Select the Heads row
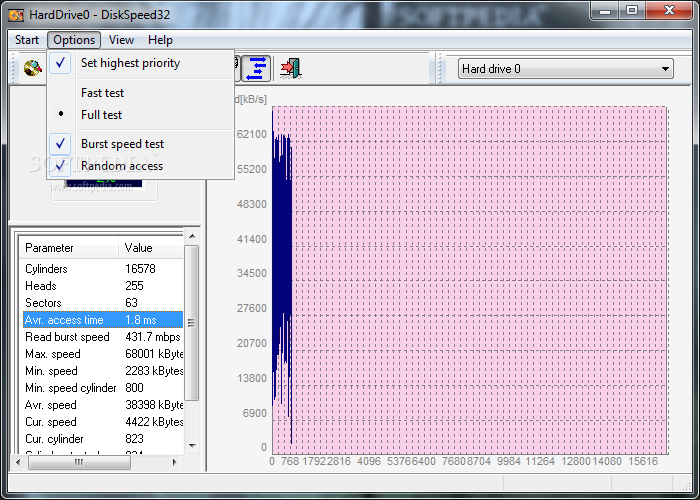The height and width of the screenshot is (500, 700). (103, 286)
